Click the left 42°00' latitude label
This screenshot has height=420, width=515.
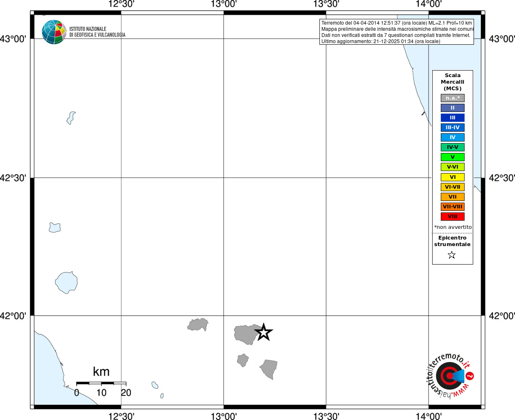click(x=13, y=316)
